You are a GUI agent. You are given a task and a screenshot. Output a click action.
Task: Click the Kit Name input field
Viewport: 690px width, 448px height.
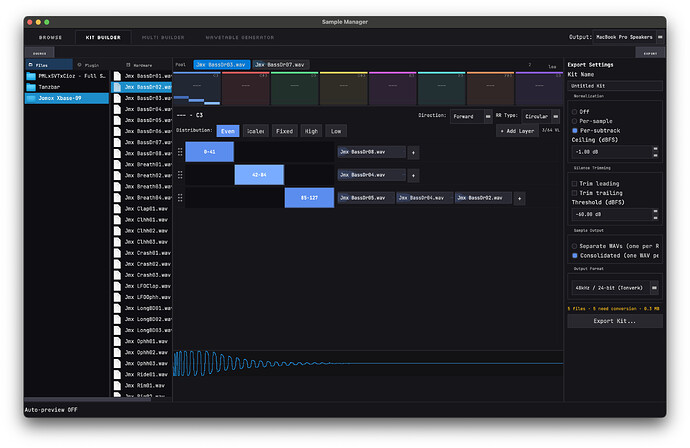[614, 86]
